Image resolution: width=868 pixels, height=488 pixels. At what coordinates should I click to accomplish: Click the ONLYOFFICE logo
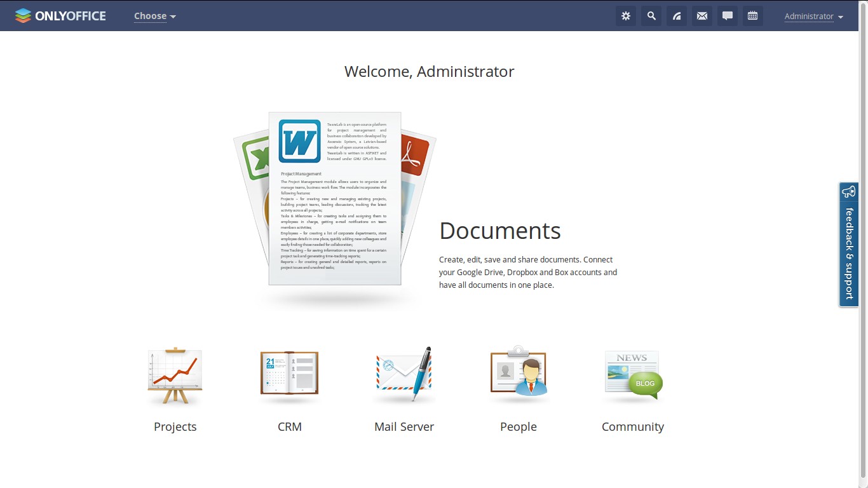point(60,16)
